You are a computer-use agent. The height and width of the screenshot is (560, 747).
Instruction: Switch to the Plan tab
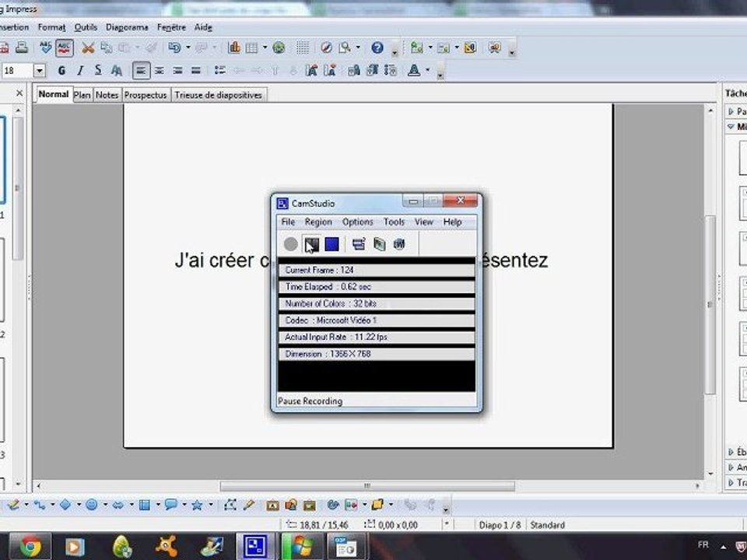(82, 95)
